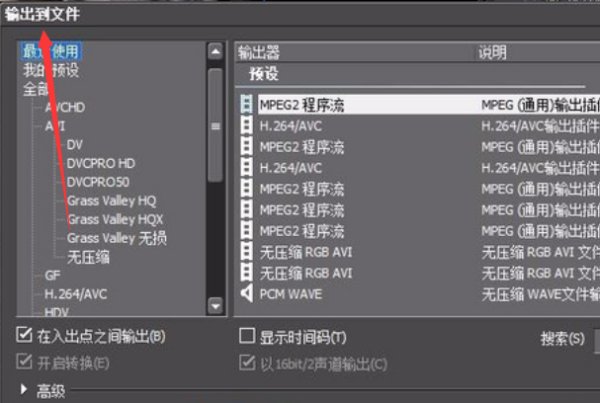This screenshot has width=600, height=403.
Task: Select 无压缩 under the AVI node
Action: click(88, 257)
